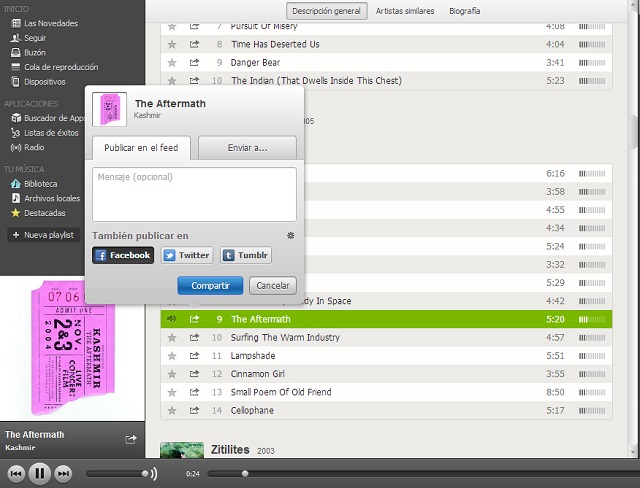This screenshot has height=488, width=640.
Task: Toggle Tumblr sharing option
Action: click(x=245, y=255)
